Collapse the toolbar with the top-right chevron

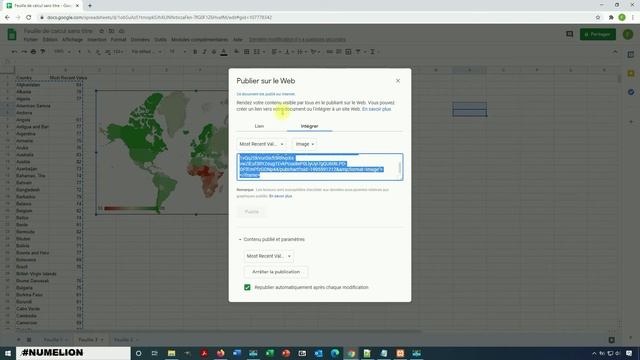tap(615, 52)
